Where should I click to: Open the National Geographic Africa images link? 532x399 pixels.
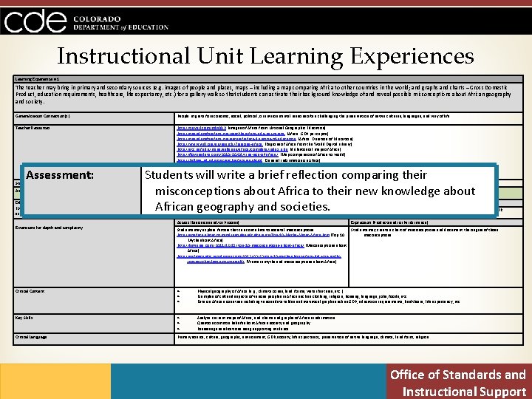pyautogui.click(x=202, y=129)
